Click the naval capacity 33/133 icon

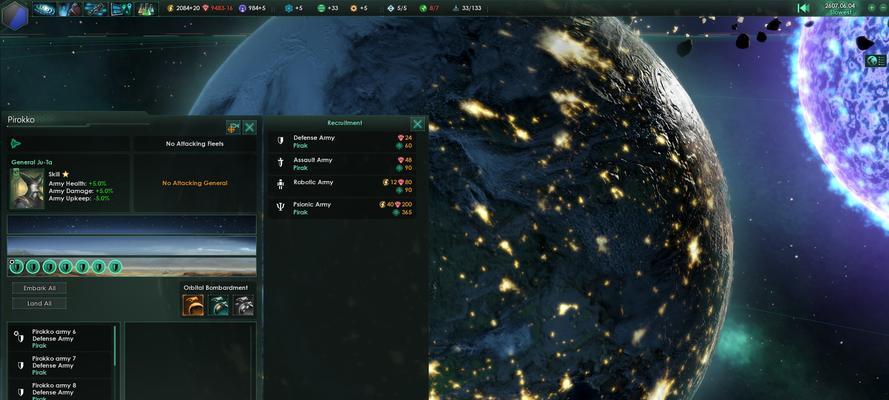tap(456, 8)
